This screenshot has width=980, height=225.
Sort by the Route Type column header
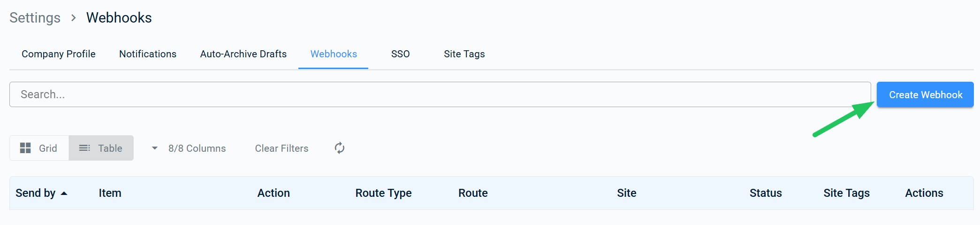pyautogui.click(x=383, y=193)
